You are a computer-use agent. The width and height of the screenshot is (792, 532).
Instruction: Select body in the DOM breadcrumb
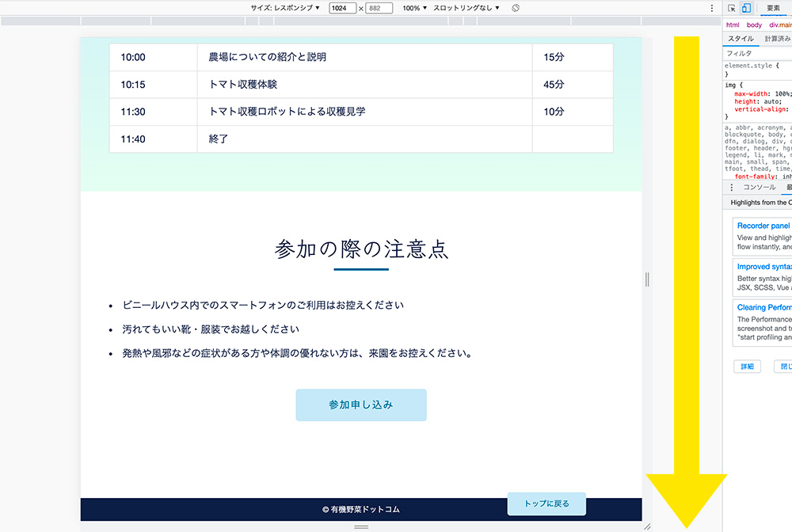click(x=753, y=24)
